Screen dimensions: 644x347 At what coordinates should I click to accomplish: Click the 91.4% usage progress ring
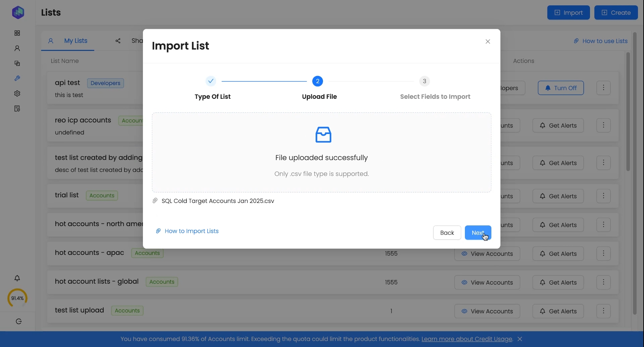pyautogui.click(x=17, y=298)
